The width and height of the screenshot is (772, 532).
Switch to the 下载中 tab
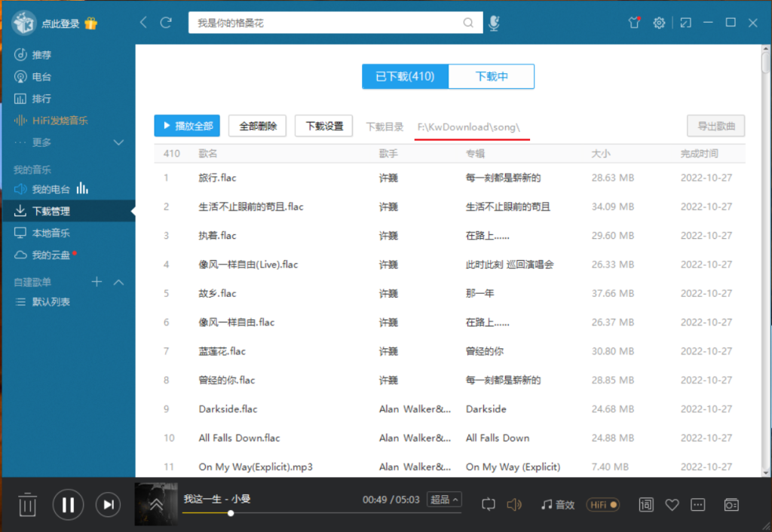tap(492, 77)
